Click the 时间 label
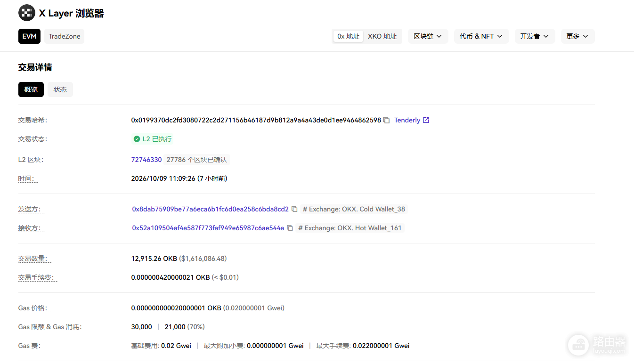The width and height of the screenshot is (634, 364). 28,178
